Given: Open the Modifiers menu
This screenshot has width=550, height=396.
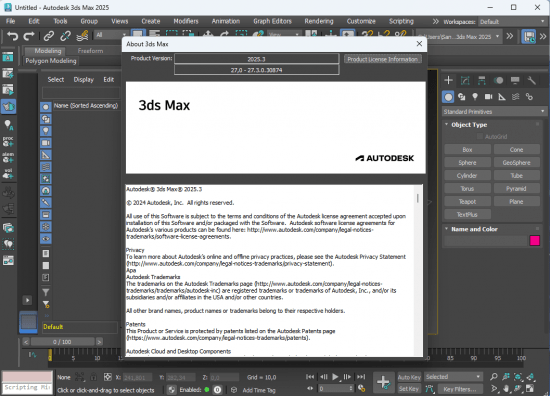Looking at the screenshot, I should (186, 21).
